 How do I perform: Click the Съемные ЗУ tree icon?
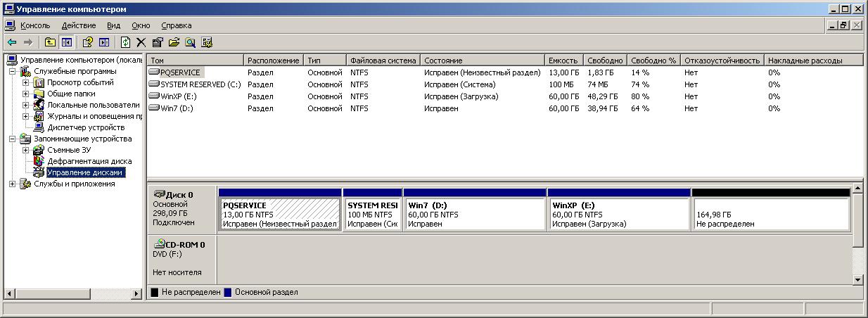39,151
